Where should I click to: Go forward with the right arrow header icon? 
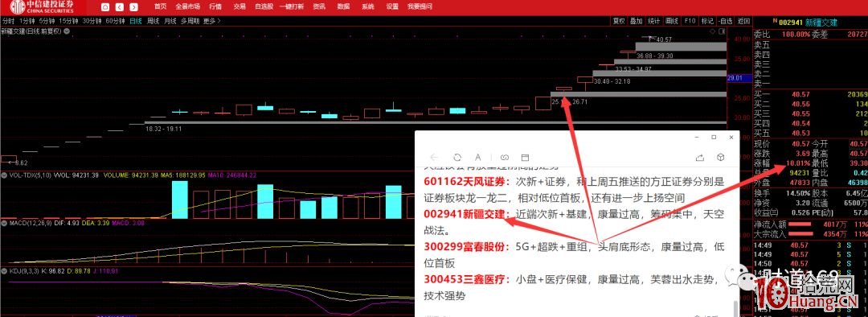pyautogui.click(x=134, y=7)
